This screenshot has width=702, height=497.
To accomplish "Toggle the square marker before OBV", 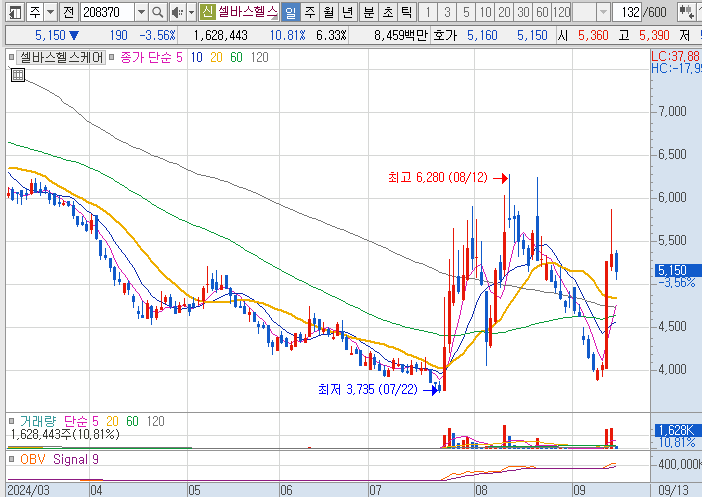I will click(11, 459).
